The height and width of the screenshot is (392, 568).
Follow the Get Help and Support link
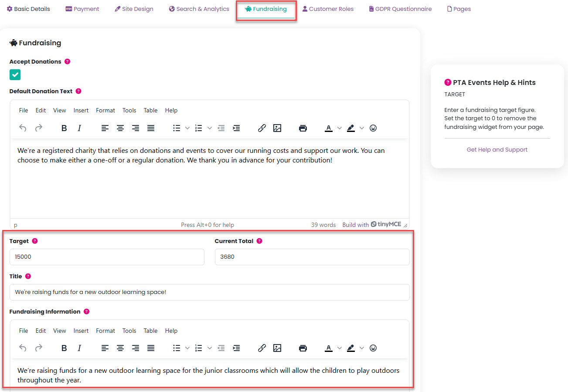click(497, 150)
